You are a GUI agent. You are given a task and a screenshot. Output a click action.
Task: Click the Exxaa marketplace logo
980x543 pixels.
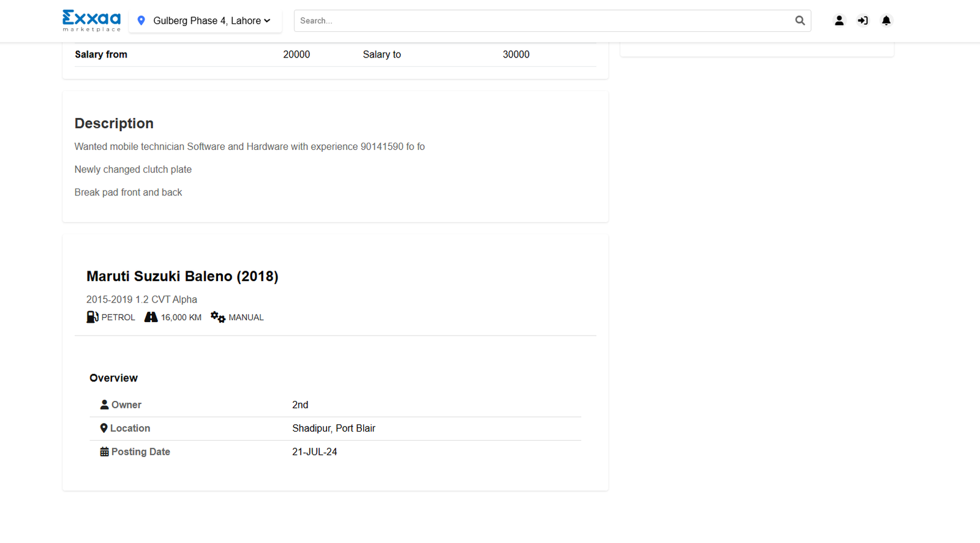91,20
